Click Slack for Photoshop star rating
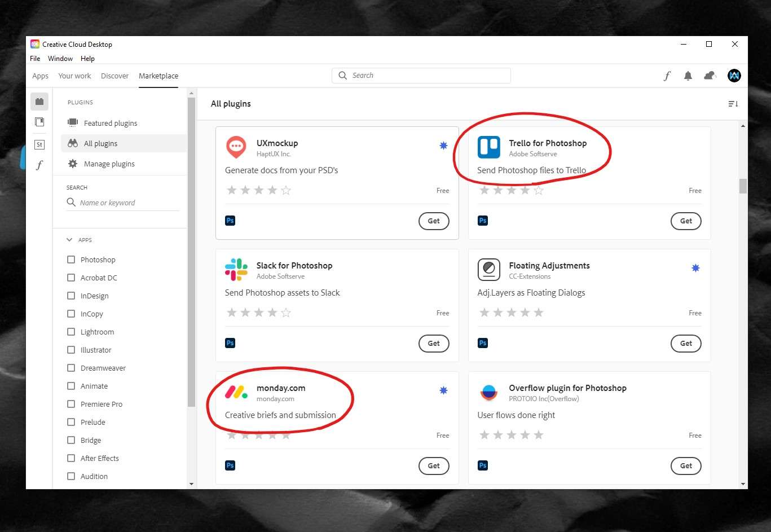 (x=259, y=313)
